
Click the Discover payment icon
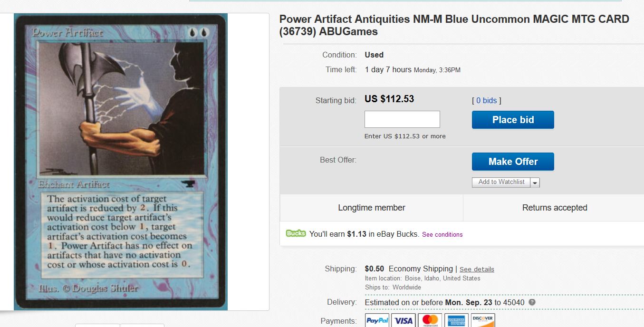(x=483, y=320)
